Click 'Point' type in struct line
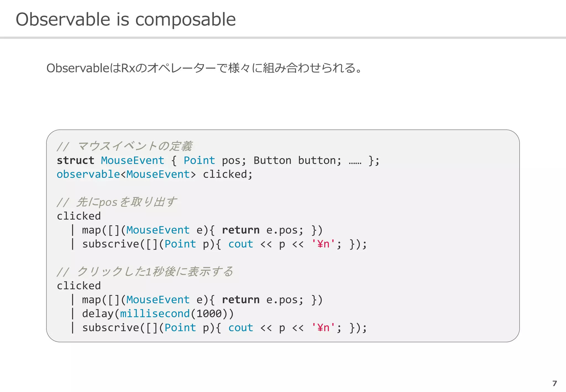566x392 pixels. 199,160
